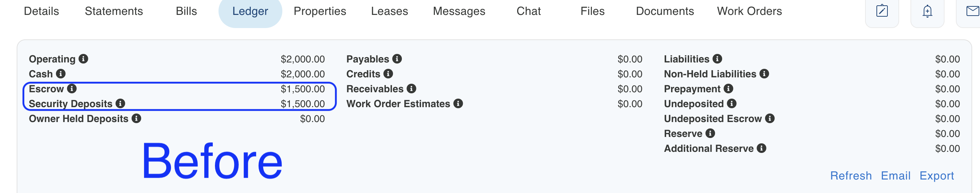
Task: Click the info icon beside Receivables
Action: coord(412,88)
